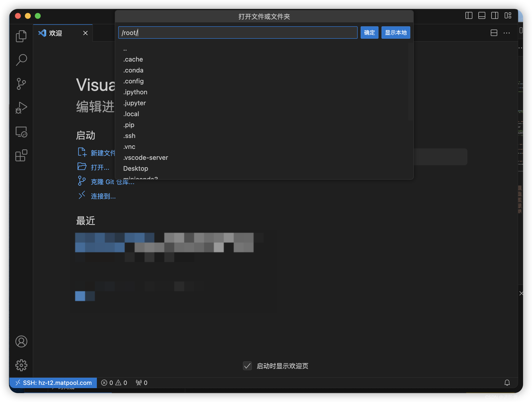Open notifications bell icon
532x402 pixels.
(507, 383)
